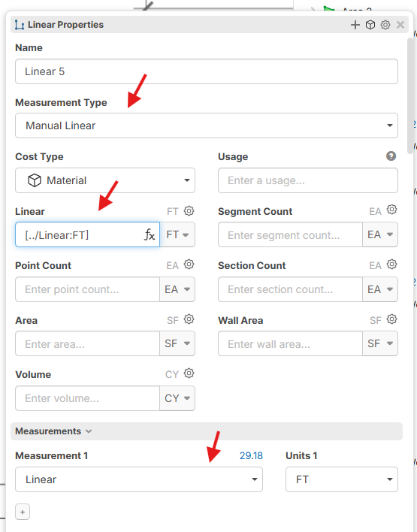The height and width of the screenshot is (532, 417).
Task: Open gear settings for Point Count
Action: (x=189, y=264)
